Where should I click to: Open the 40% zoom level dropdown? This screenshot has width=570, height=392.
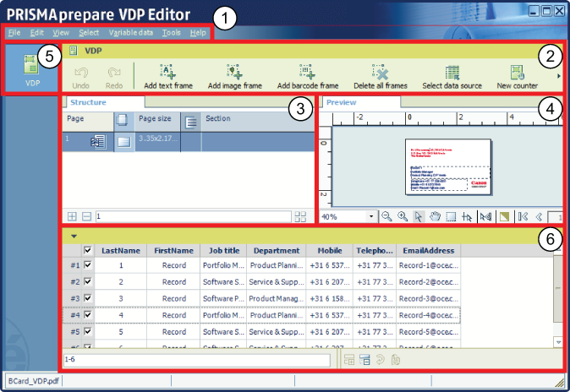pyautogui.click(x=370, y=216)
